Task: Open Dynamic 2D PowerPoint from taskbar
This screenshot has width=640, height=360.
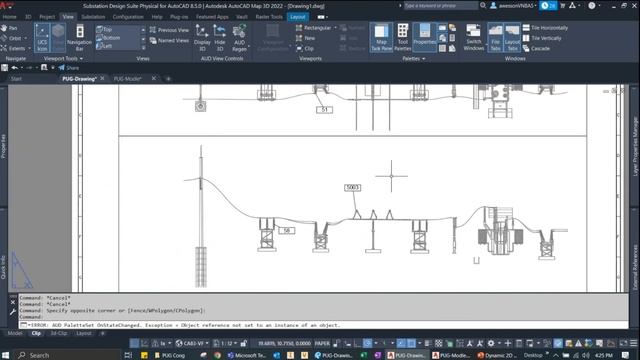Action: click(497, 355)
